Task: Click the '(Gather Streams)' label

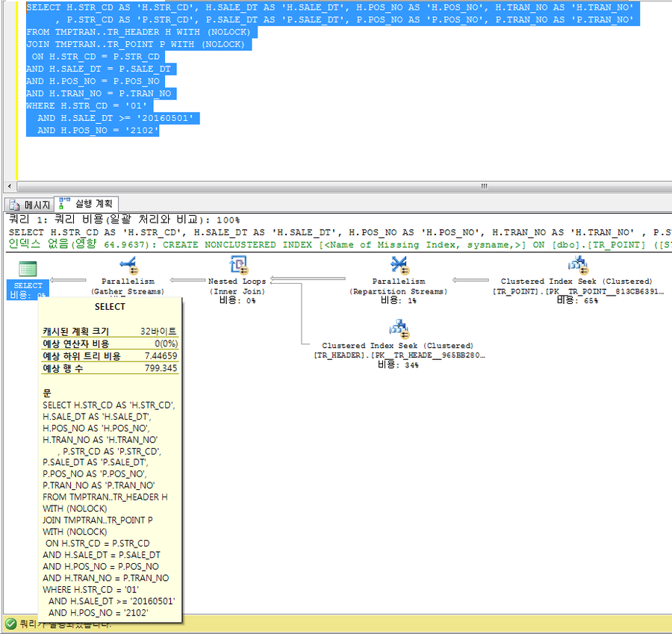Action: (128, 291)
